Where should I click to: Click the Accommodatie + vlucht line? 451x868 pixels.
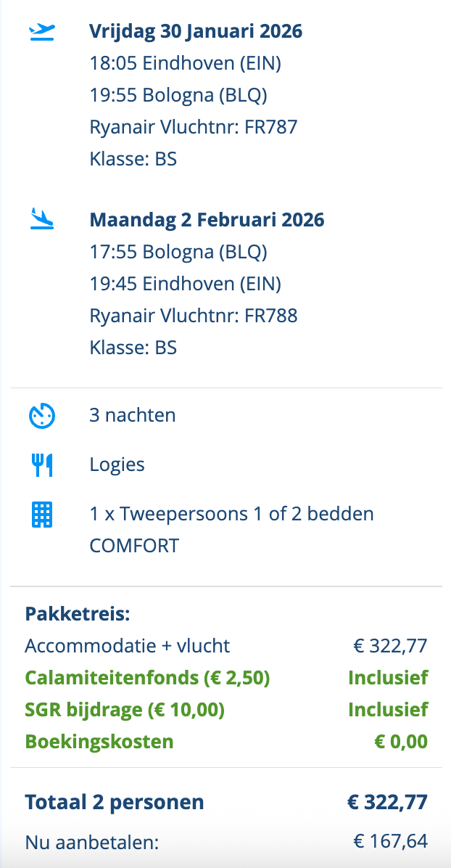click(128, 646)
